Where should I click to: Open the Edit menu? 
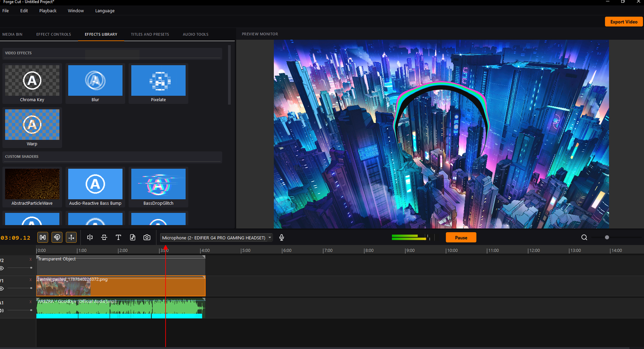pos(24,11)
